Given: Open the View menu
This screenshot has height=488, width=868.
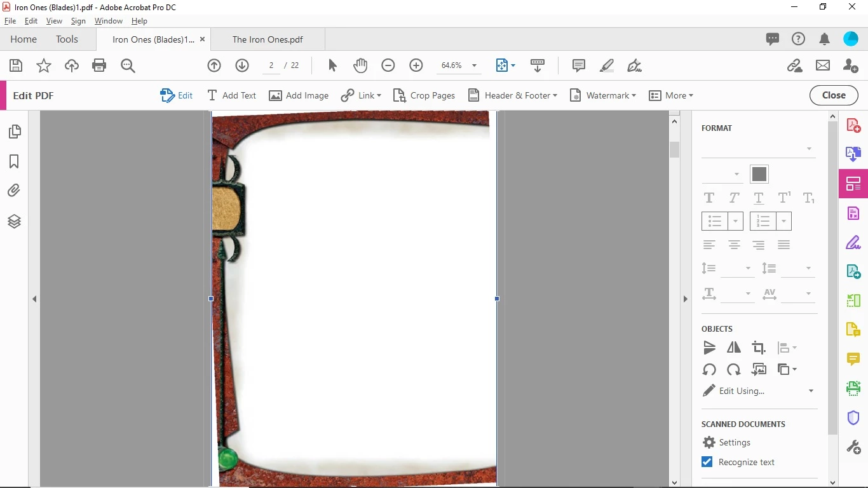Looking at the screenshot, I should (54, 21).
